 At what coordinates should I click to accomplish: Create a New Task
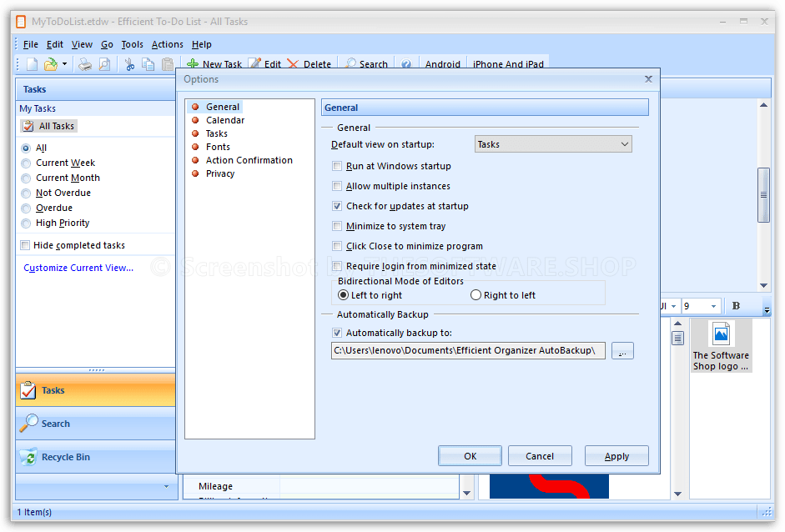click(x=214, y=63)
